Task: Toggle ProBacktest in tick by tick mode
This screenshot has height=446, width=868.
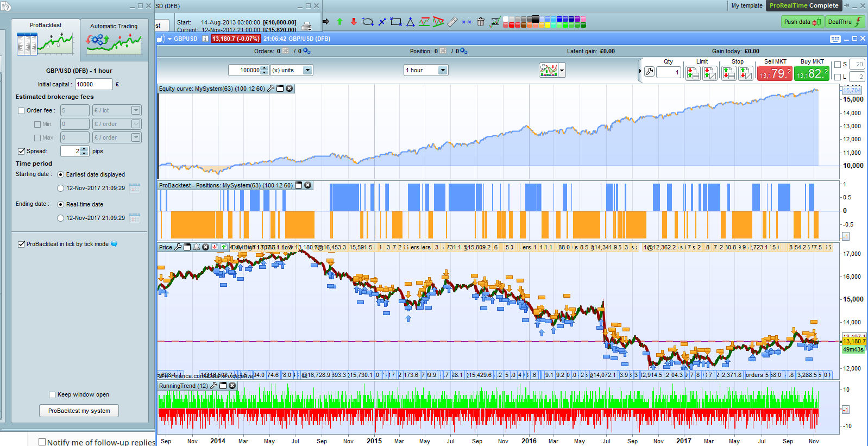Action: coord(21,244)
